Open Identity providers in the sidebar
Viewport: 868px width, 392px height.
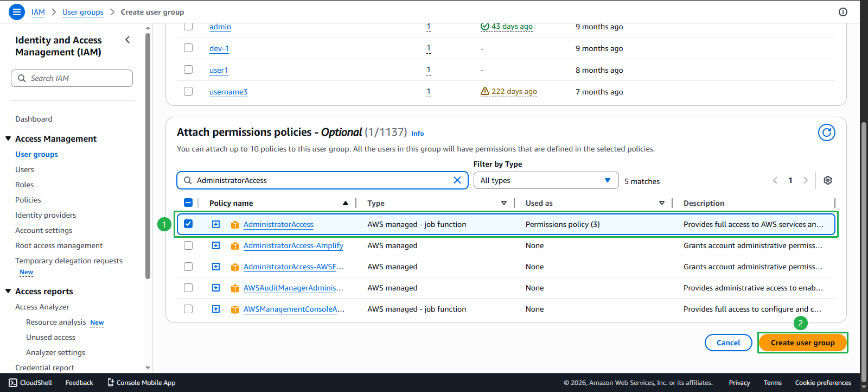tap(46, 215)
